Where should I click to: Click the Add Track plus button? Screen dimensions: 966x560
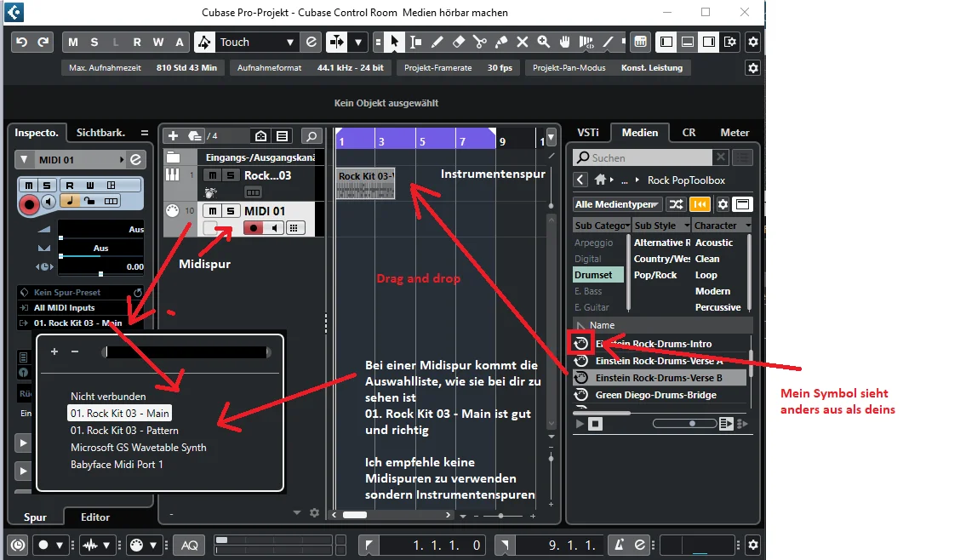point(173,135)
